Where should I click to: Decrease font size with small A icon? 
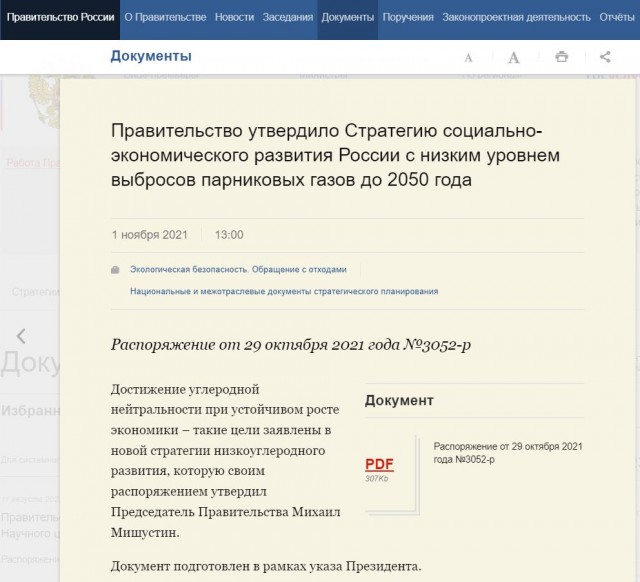click(468, 58)
